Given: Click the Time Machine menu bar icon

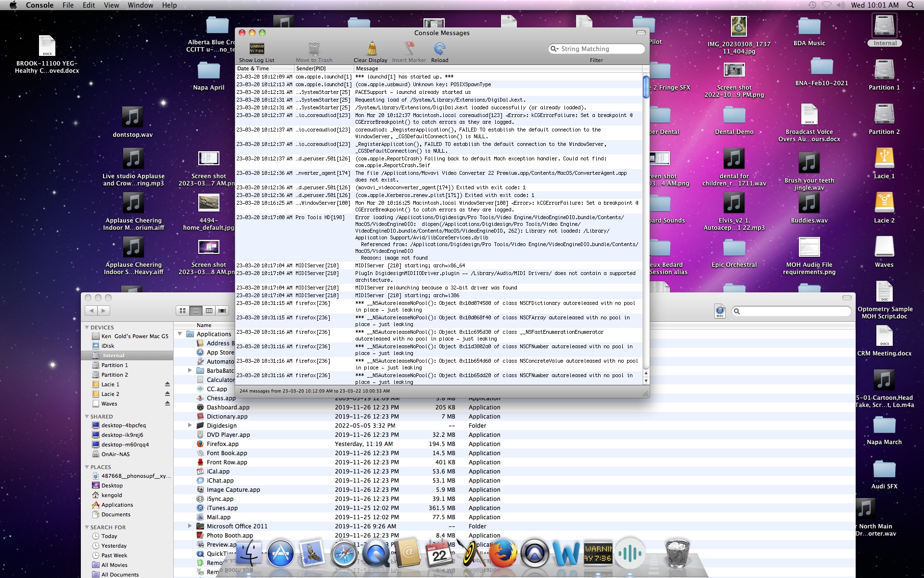Looking at the screenshot, I should 812,5.
